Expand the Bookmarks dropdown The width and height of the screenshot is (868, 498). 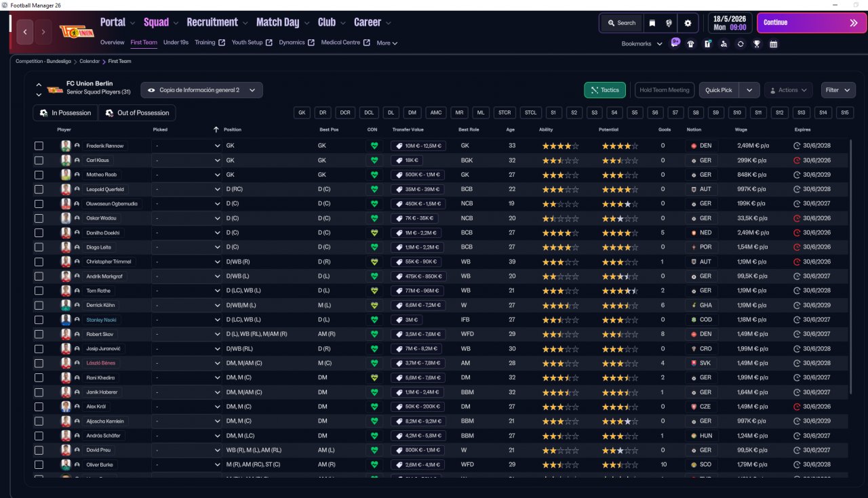pos(641,44)
